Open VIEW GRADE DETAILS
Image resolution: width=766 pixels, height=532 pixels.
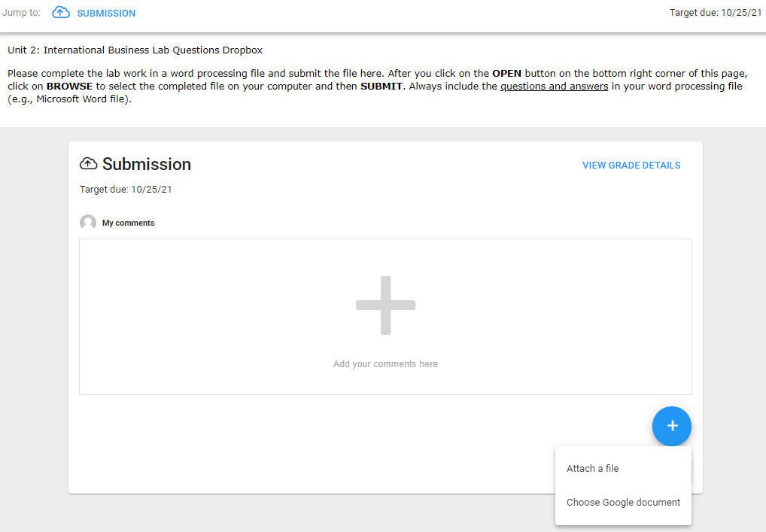tap(631, 166)
